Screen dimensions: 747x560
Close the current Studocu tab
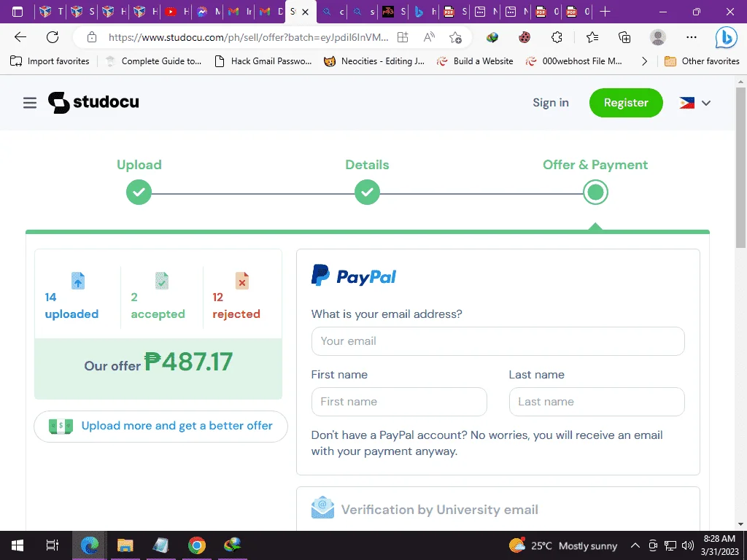point(306,12)
